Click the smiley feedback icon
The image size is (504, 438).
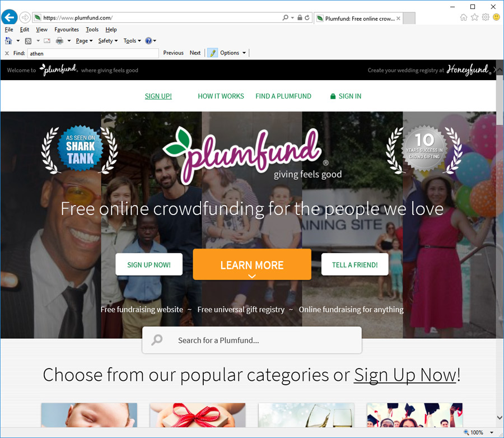click(x=496, y=17)
